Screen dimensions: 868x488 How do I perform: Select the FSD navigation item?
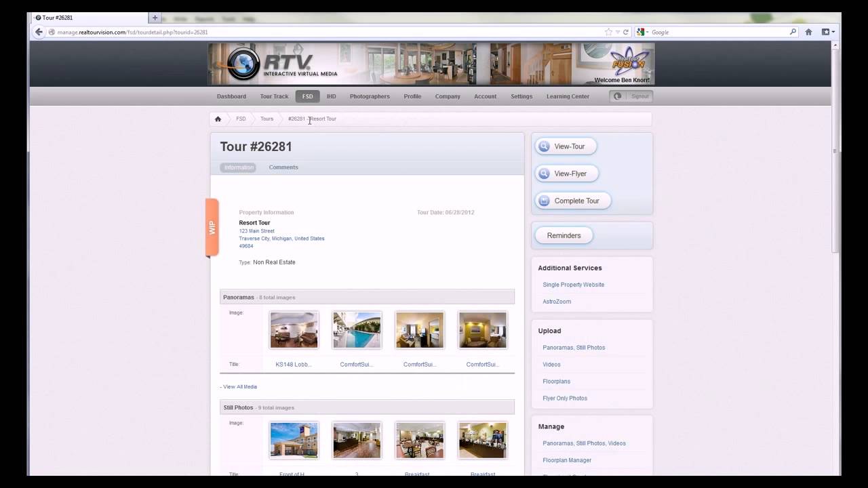tap(307, 96)
